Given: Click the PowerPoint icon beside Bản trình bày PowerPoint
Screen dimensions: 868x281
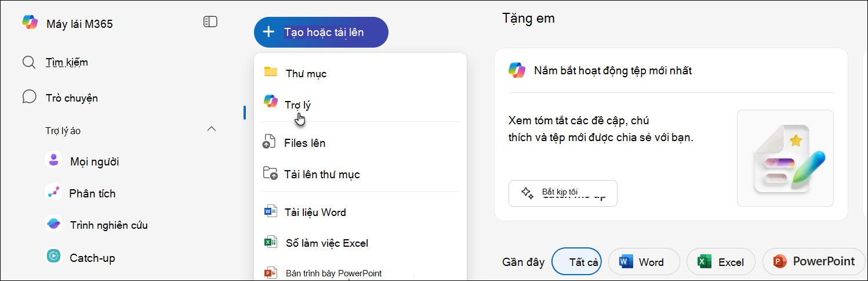Looking at the screenshot, I should (x=270, y=273).
